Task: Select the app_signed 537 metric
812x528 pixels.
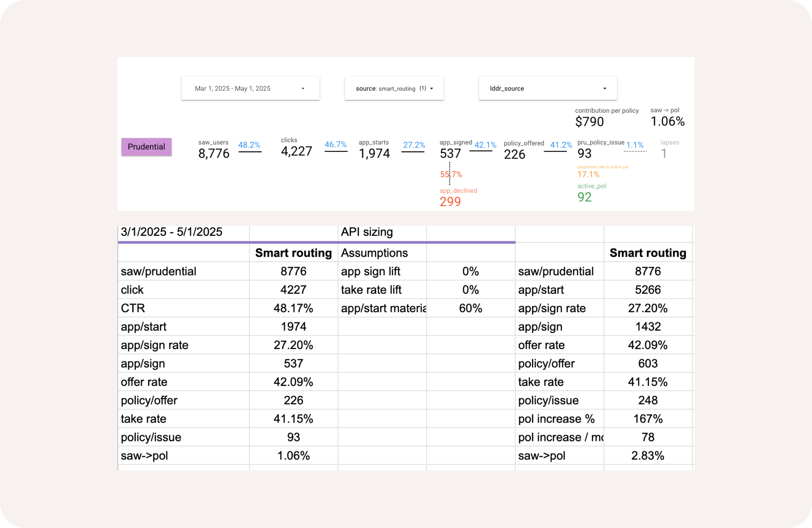Action: [450, 153]
